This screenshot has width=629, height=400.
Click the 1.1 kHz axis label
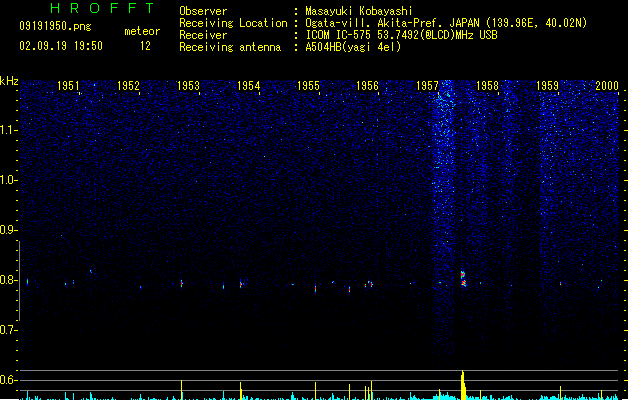[8, 130]
